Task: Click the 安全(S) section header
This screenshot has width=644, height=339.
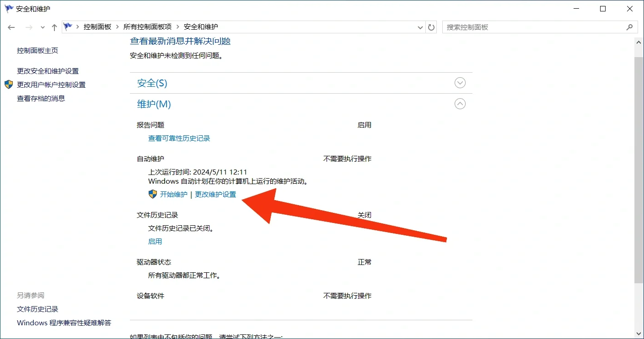Action: [152, 83]
